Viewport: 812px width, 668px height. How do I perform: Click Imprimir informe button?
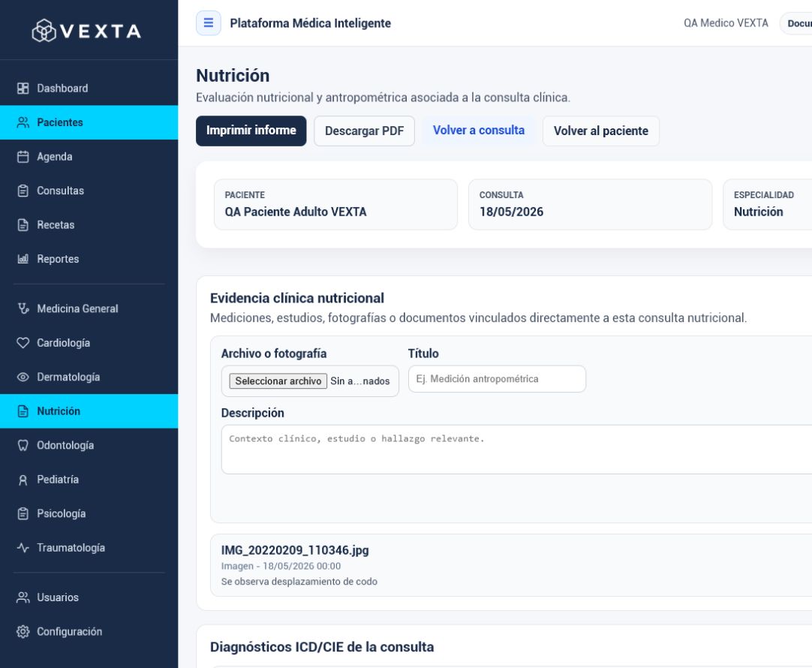pos(251,131)
